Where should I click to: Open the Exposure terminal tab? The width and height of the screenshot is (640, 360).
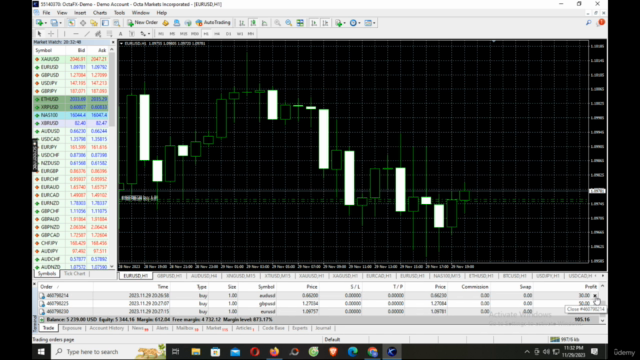(x=72, y=328)
